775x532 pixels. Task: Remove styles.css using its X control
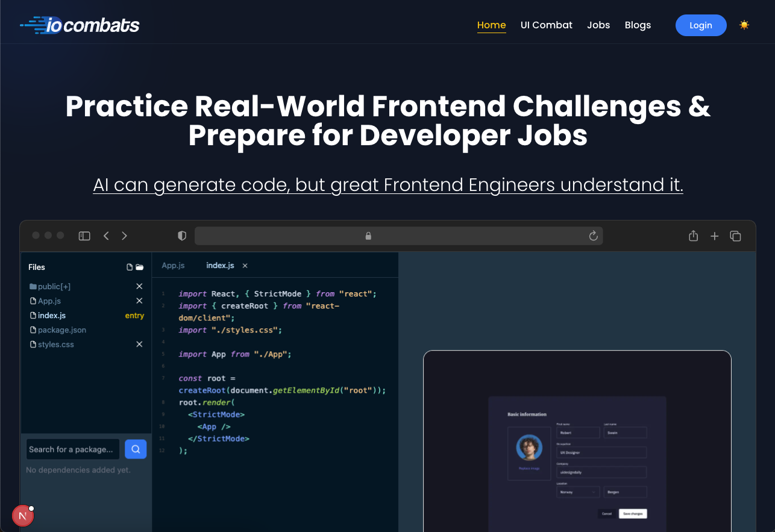point(139,344)
